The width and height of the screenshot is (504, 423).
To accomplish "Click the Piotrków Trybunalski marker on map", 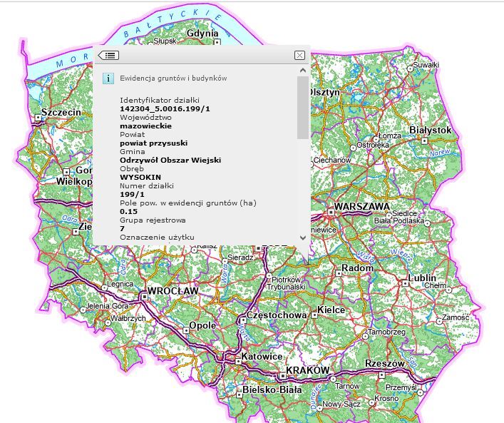I will (269, 276).
